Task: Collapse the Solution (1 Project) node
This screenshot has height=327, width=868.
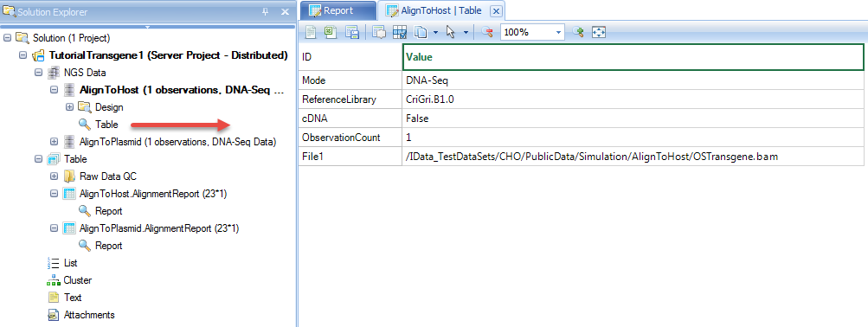Action: tap(7, 38)
